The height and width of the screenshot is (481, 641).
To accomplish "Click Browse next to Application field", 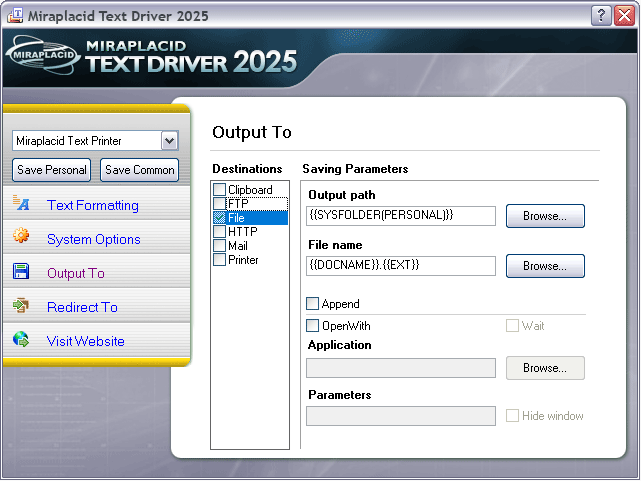I will pos(545,368).
